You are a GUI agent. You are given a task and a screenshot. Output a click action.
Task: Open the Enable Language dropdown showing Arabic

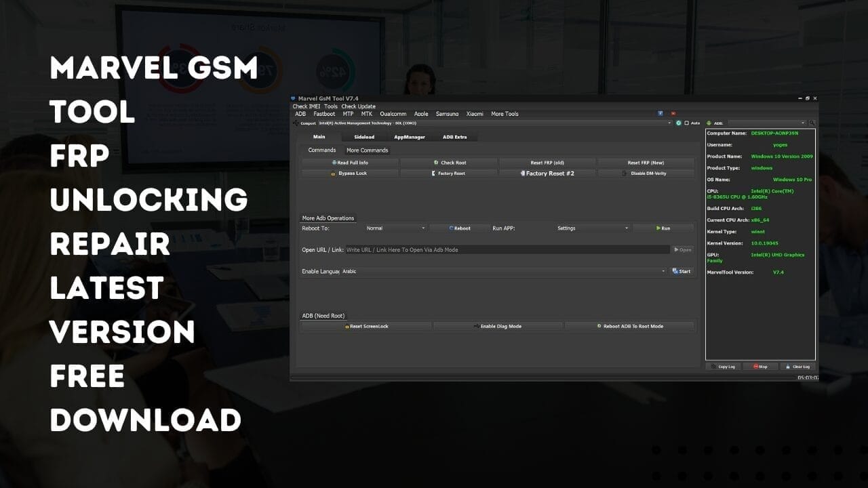[663, 271]
